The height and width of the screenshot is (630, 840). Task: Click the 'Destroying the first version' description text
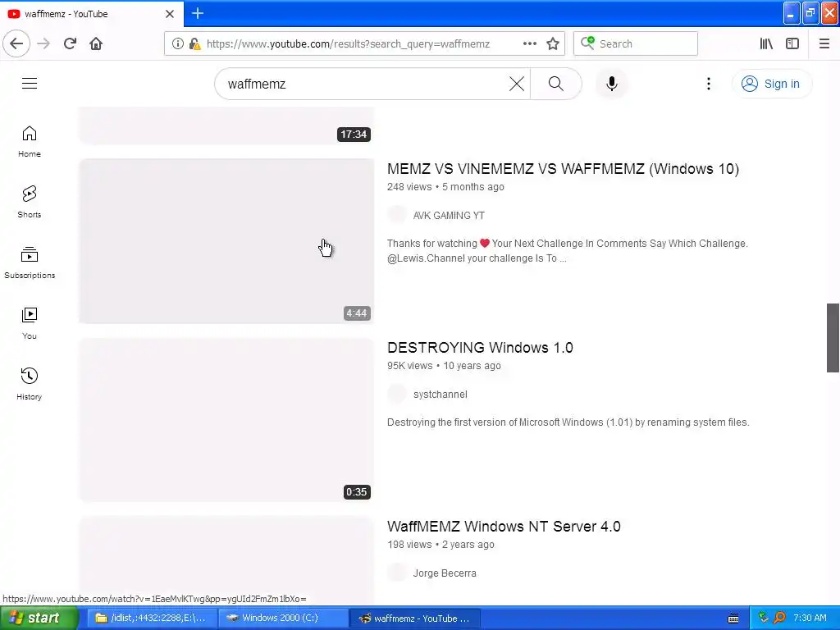tap(568, 422)
